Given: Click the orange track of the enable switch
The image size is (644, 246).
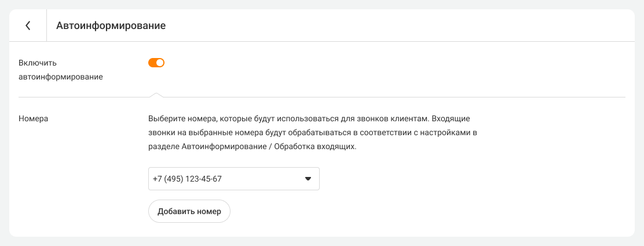Looking at the screenshot, I should [153, 63].
